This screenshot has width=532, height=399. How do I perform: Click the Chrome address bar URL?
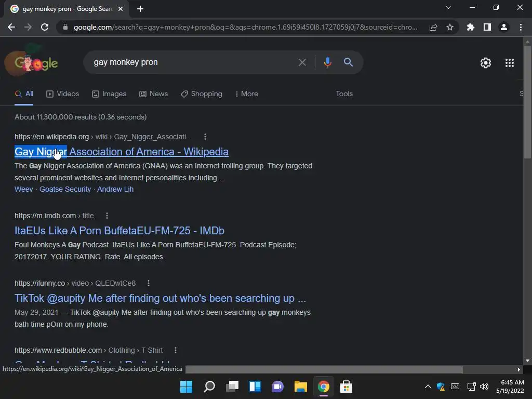[245, 27]
